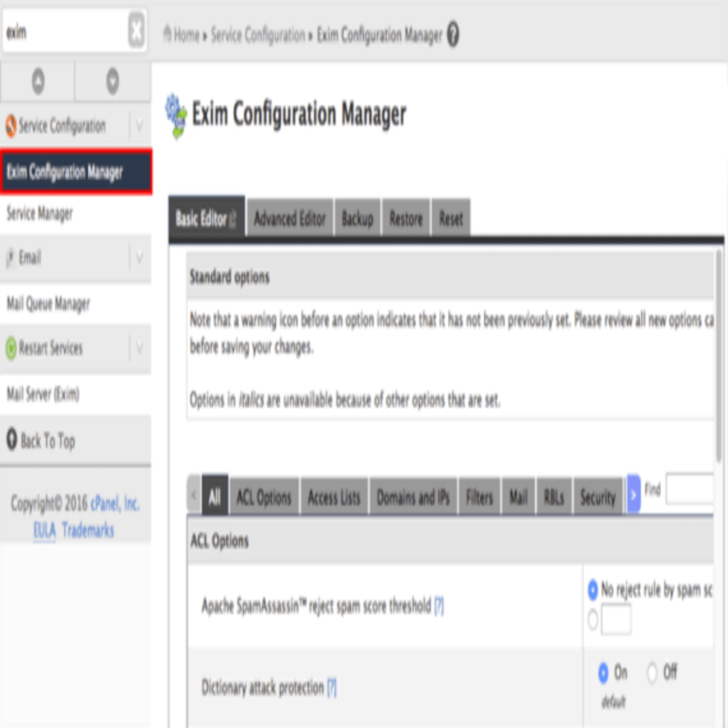The height and width of the screenshot is (728, 728).
Task: Select No reject rule by spam score
Action: [x=592, y=589]
